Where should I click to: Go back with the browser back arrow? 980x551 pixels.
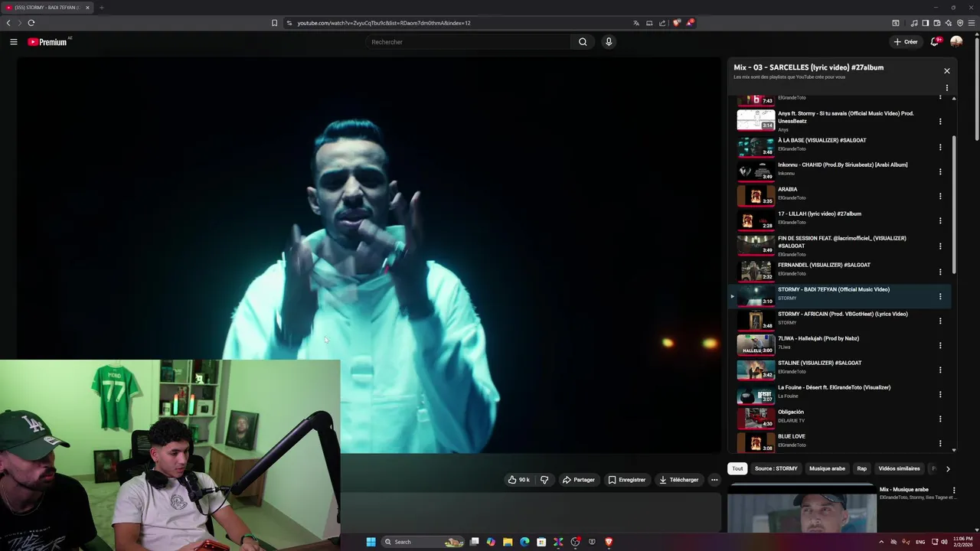pyautogui.click(x=8, y=23)
